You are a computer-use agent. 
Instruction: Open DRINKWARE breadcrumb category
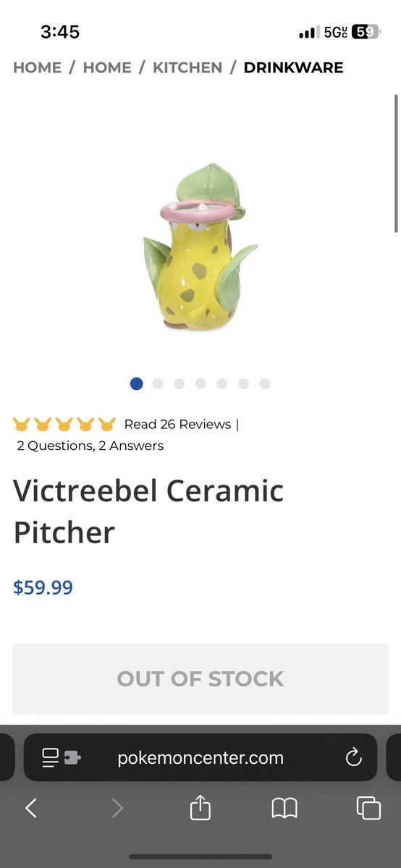[293, 67]
